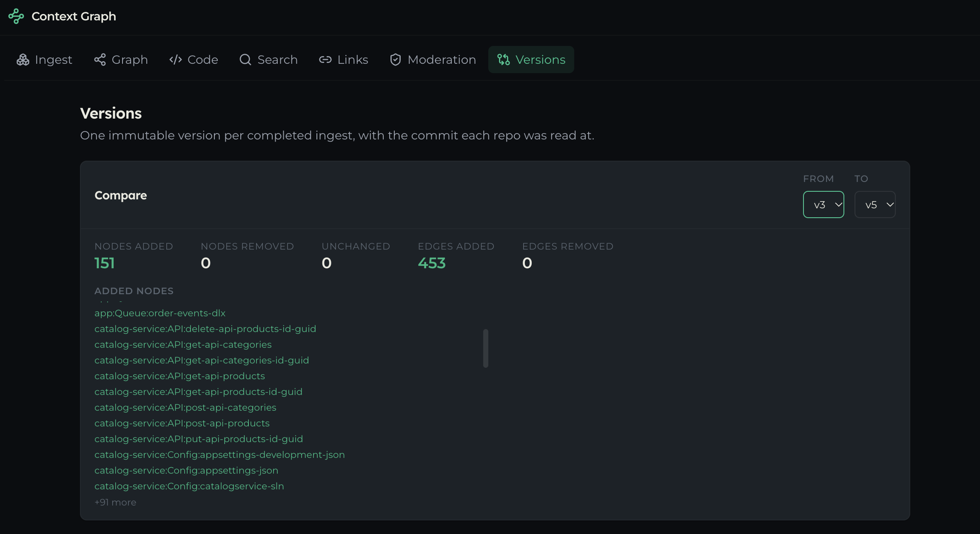Open the FROM version dropdown showing v3
The height and width of the screenshot is (534, 980).
823,205
